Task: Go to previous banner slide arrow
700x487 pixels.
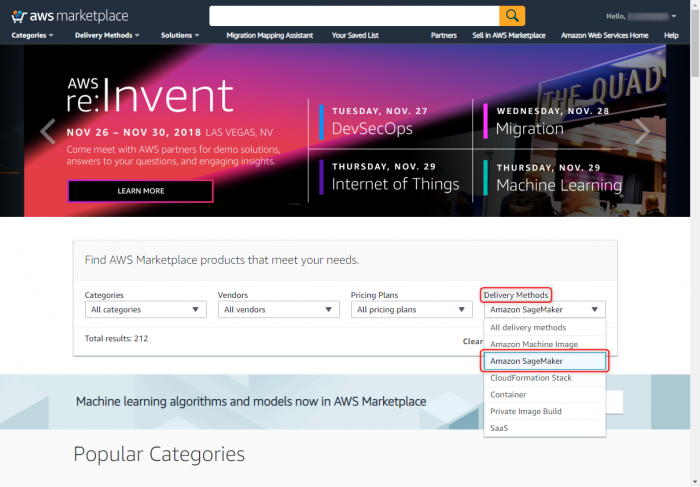Action: tap(48, 131)
